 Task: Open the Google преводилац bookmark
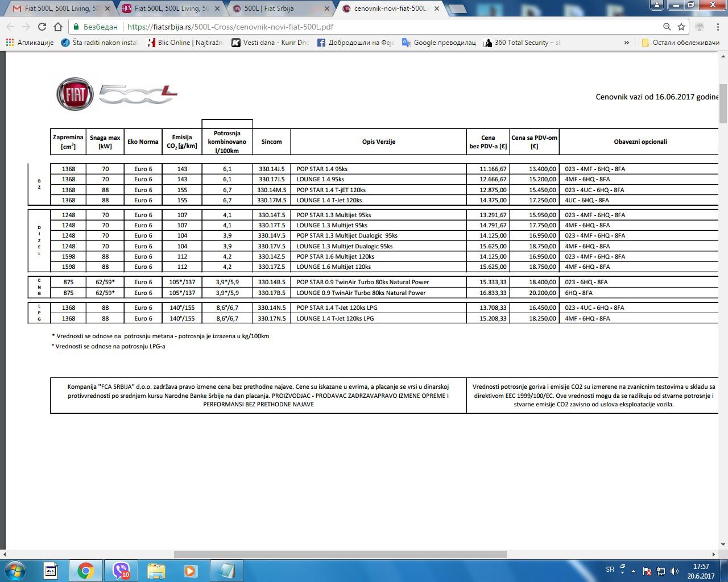click(x=439, y=43)
